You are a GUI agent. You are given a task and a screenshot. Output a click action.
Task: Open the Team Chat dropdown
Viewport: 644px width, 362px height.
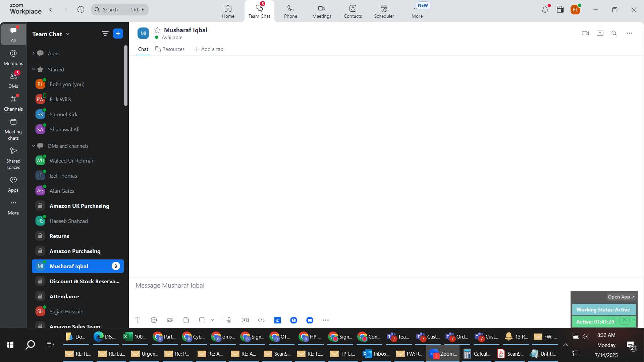tap(51, 34)
